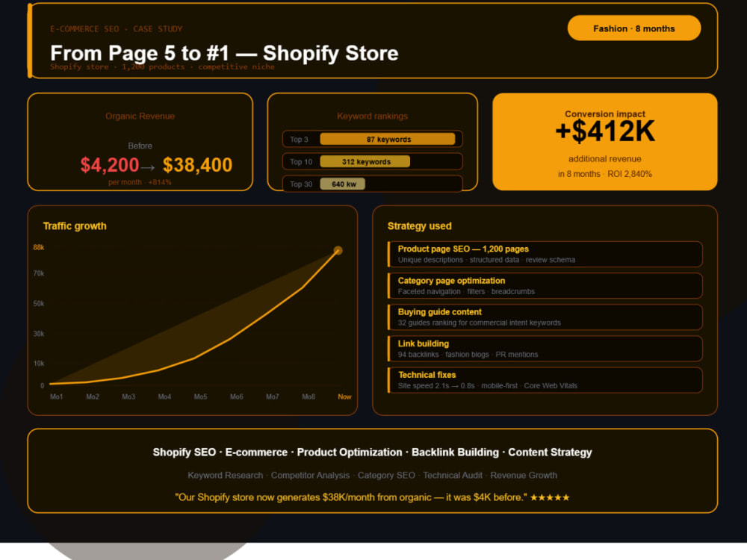The width and height of the screenshot is (747, 560).
Task: Click the Technical Audit secondary tag
Action: pos(453,475)
